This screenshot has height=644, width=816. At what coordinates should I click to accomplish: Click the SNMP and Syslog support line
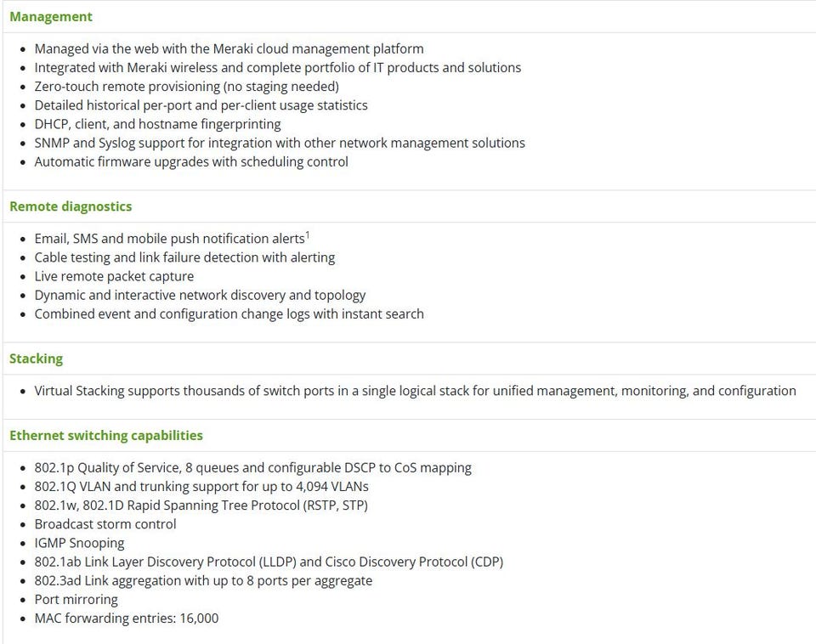pyautogui.click(x=279, y=143)
